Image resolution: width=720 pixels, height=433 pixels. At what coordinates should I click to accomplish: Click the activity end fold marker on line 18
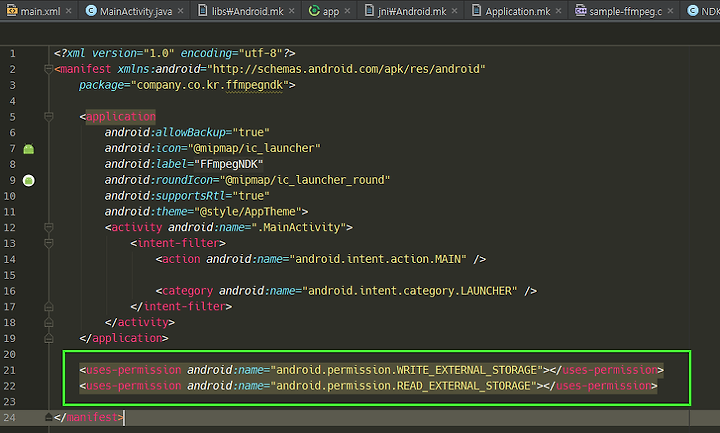pos(48,322)
